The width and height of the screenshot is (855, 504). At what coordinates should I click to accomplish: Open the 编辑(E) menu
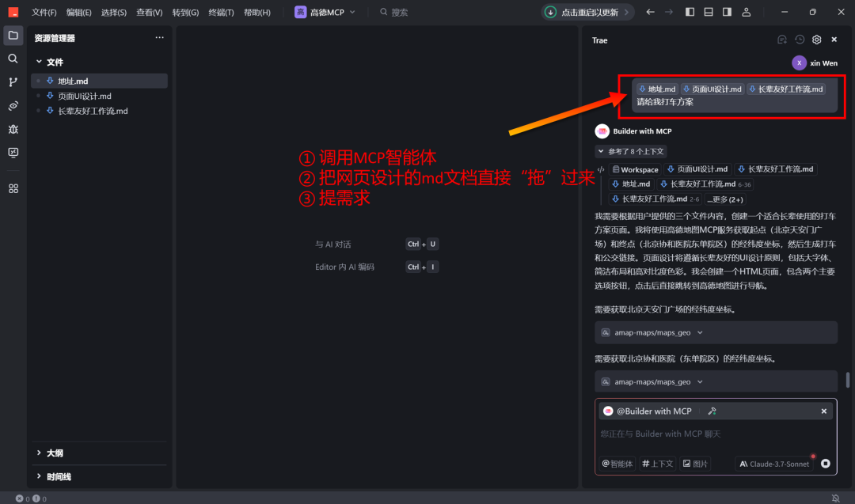79,12
